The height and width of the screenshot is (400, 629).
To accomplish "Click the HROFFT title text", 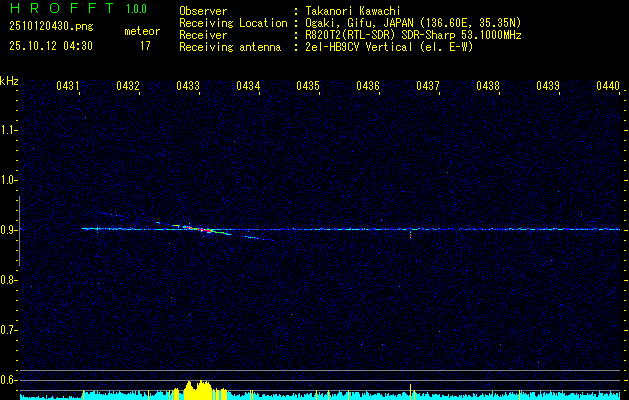I will point(60,9).
